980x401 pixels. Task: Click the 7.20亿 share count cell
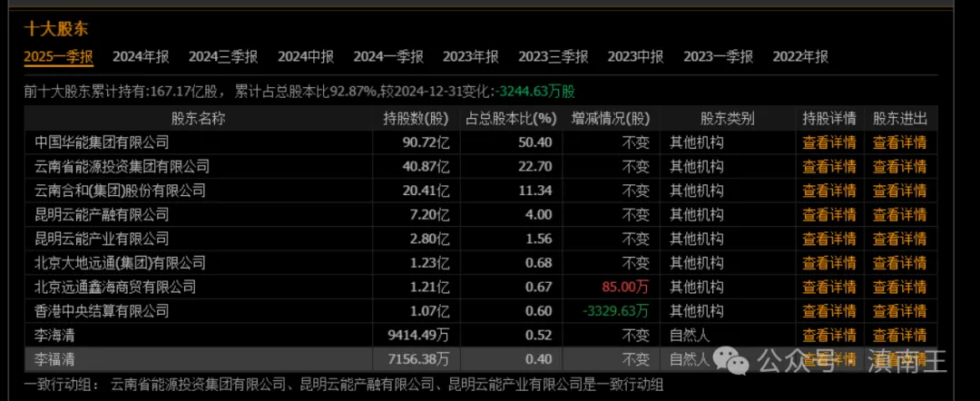[x=428, y=215]
